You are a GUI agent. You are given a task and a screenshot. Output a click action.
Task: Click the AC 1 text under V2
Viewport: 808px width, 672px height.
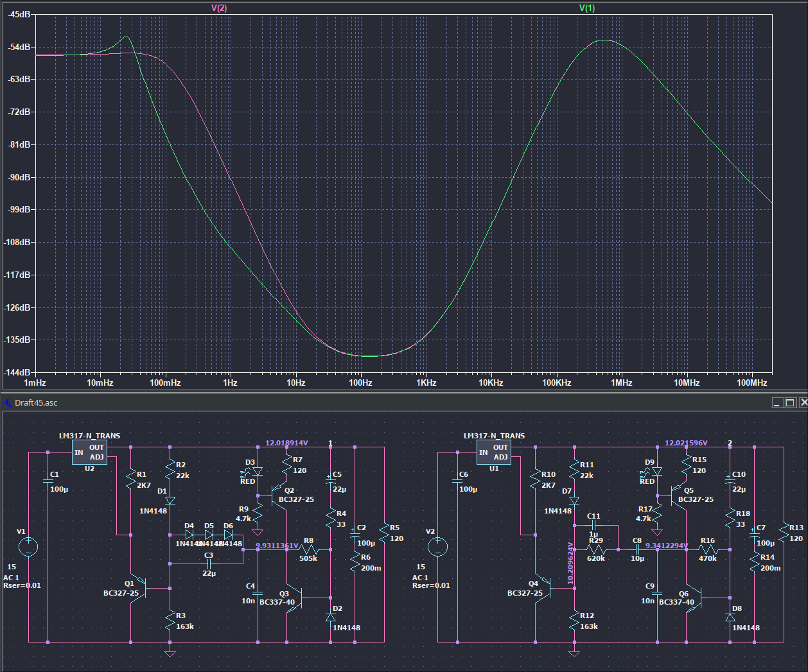click(421, 578)
